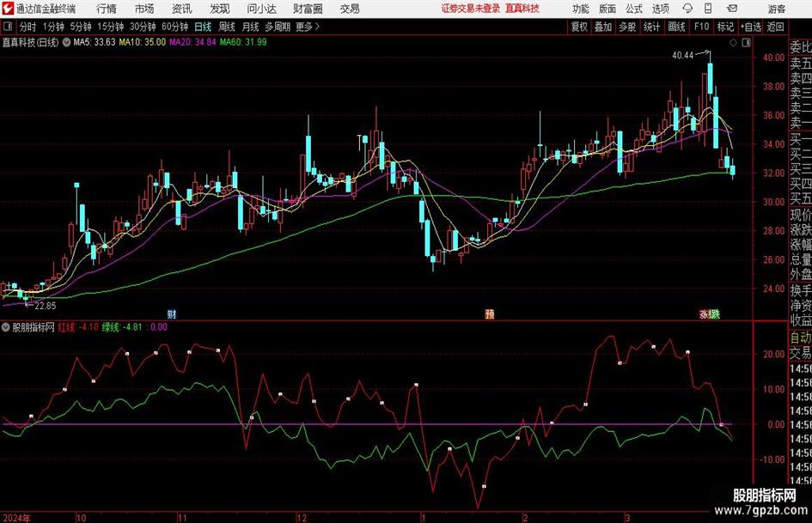Switch to the 15分钟 period tab

coord(111,27)
